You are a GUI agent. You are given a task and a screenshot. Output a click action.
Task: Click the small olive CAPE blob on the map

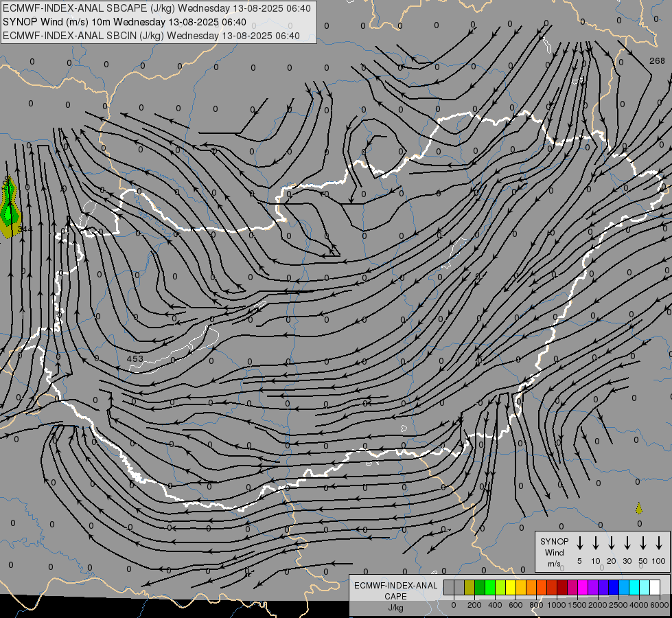tap(639, 509)
